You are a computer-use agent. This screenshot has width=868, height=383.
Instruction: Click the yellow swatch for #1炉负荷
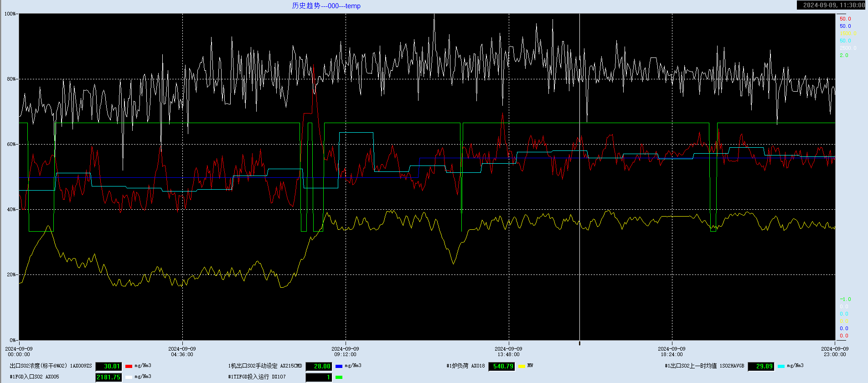[522, 366]
